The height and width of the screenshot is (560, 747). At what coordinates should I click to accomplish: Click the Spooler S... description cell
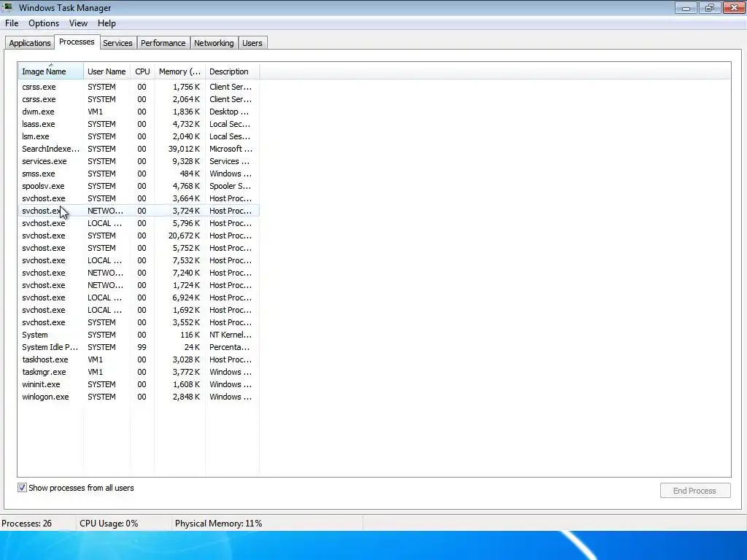pyautogui.click(x=230, y=186)
